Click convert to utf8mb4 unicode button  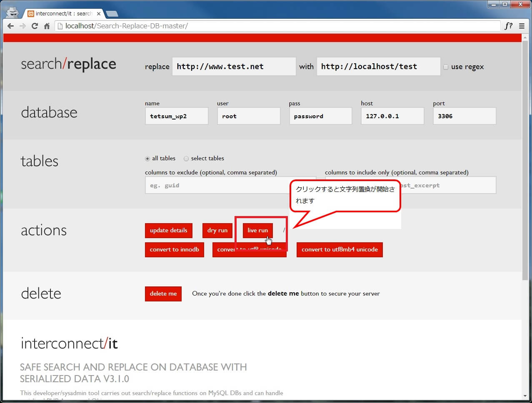point(339,250)
